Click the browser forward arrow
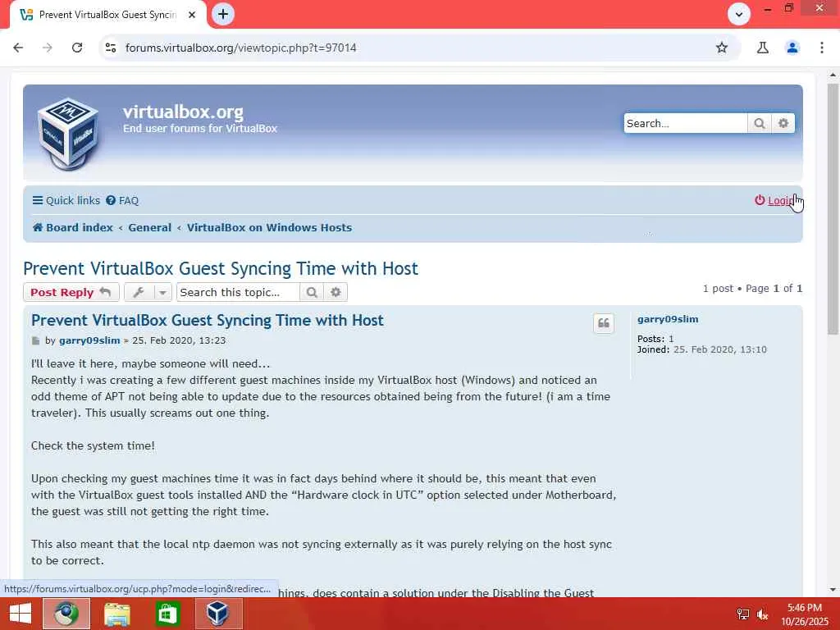 click(47, 48)
